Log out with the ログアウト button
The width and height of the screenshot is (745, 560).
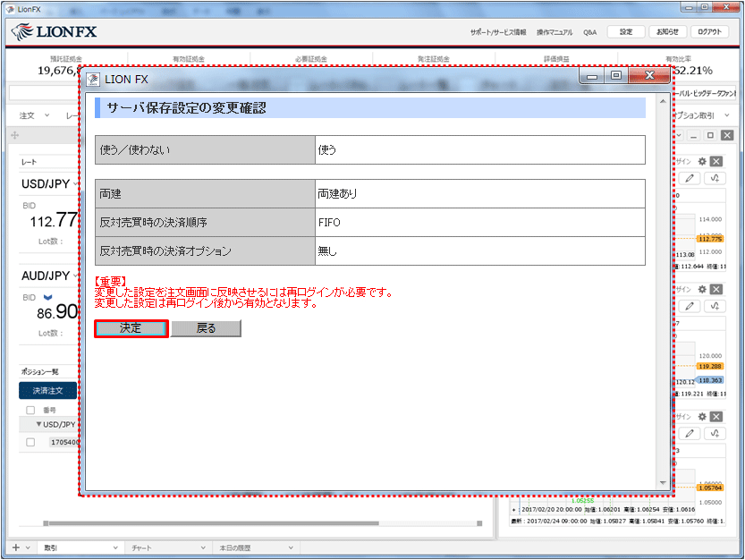coord(709,32)
